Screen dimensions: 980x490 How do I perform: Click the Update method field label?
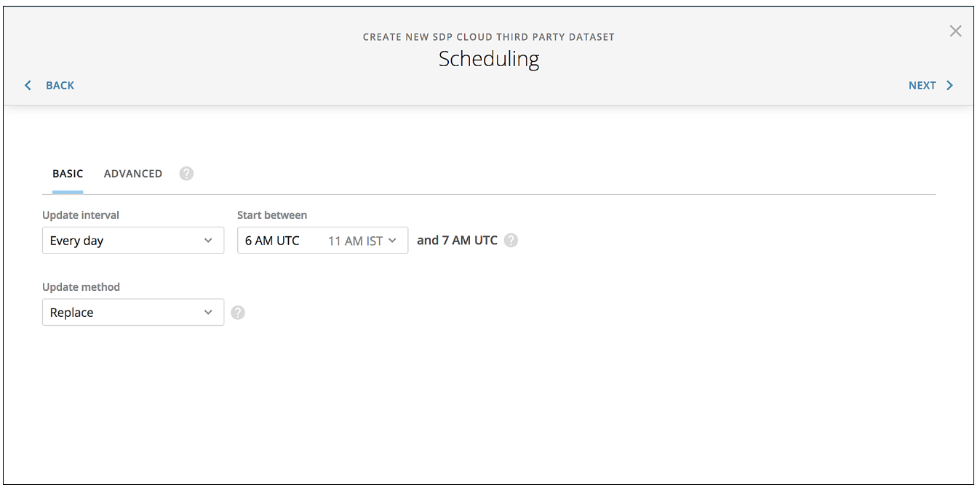(81, 287)
